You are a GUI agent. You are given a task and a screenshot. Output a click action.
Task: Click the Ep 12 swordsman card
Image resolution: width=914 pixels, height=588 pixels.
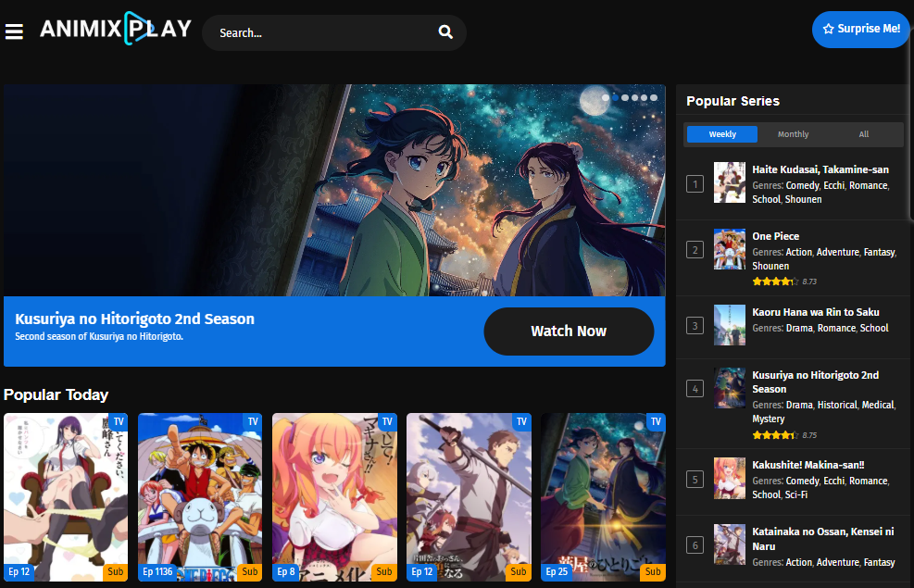tap(469, 497)
